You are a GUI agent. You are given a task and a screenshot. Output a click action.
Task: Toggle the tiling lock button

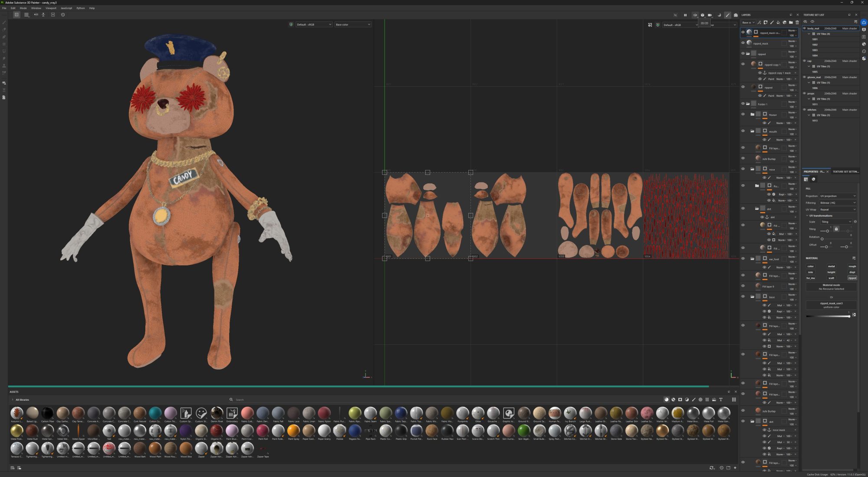click(x=836, y=229)
